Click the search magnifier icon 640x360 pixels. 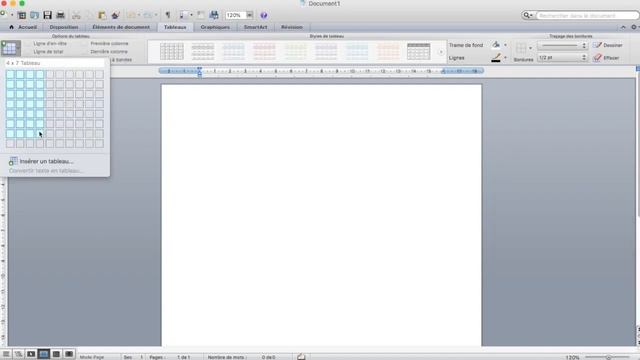(x=526, y=15)
